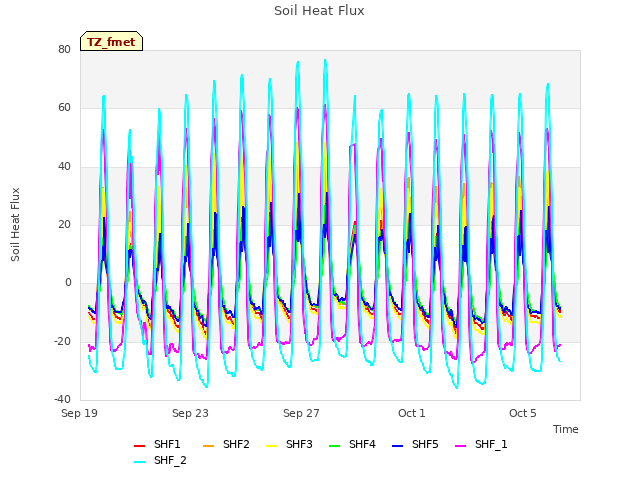Click the -20 y-axis tick label
This screenshot has width=640, height=480.
pos(63,342)
